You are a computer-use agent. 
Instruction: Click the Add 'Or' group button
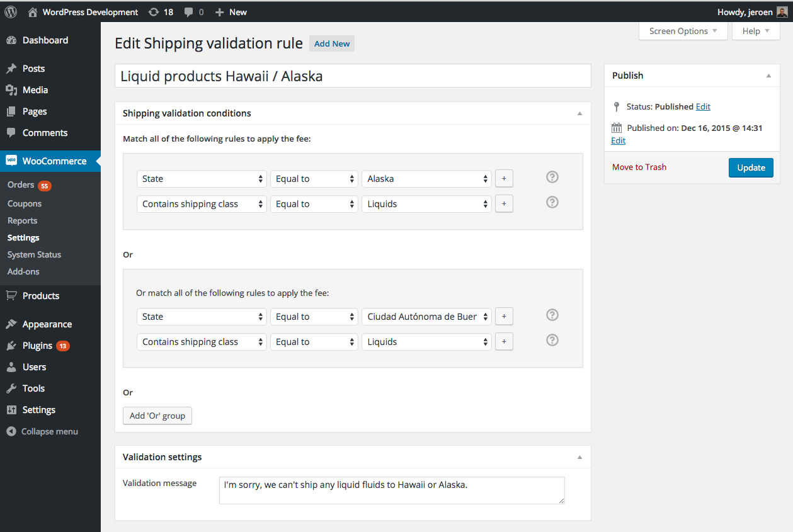point(157,416)
